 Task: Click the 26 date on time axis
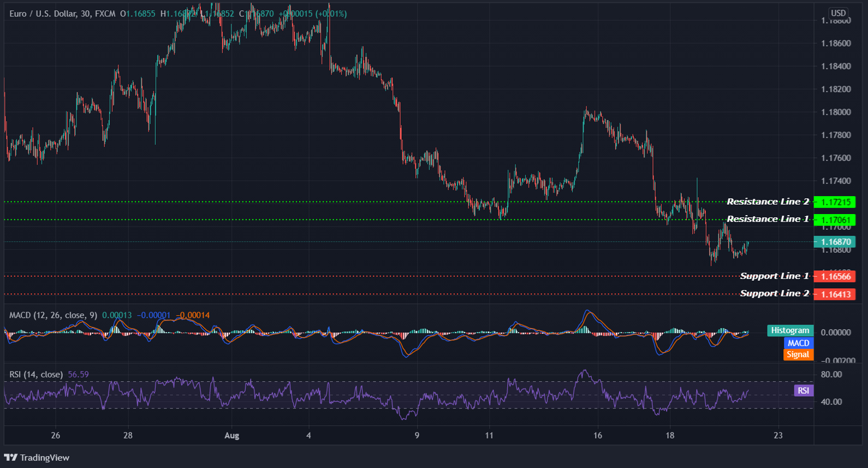(x=56, y=435)
